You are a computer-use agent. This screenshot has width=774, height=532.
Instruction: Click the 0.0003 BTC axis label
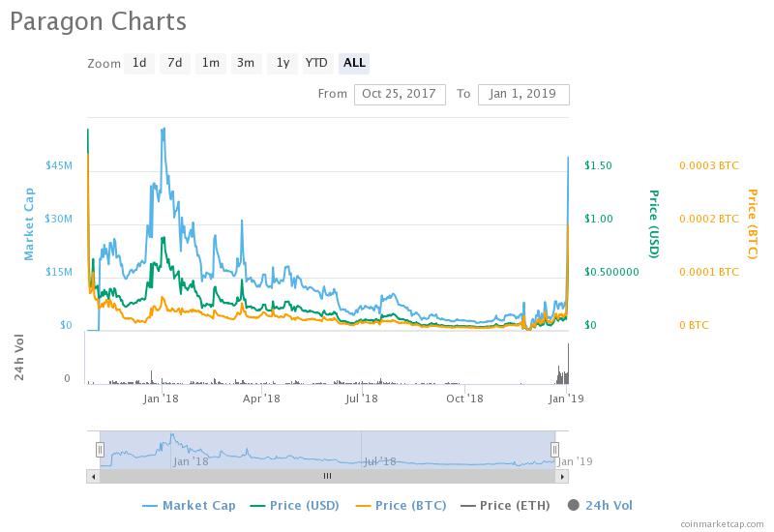[709, 165]
